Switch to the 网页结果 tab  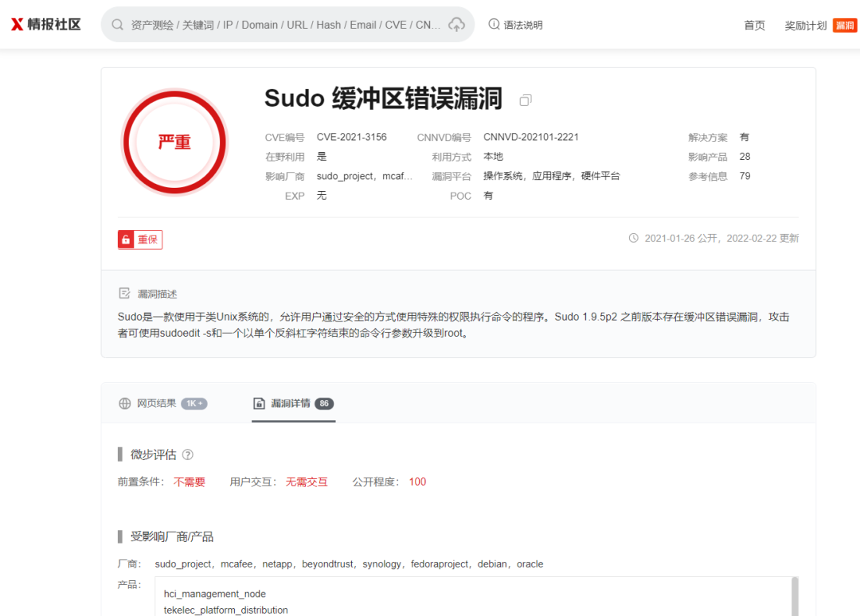point(163,404)
